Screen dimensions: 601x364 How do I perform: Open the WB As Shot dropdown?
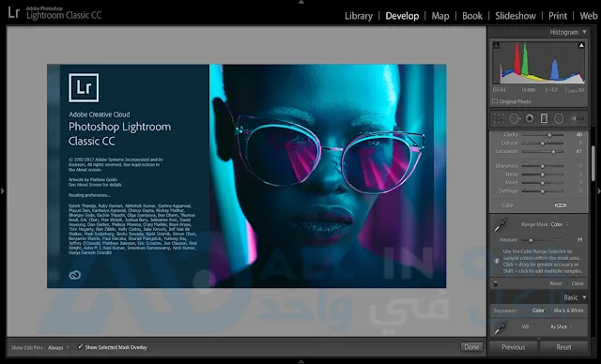[x=562, y=326]
